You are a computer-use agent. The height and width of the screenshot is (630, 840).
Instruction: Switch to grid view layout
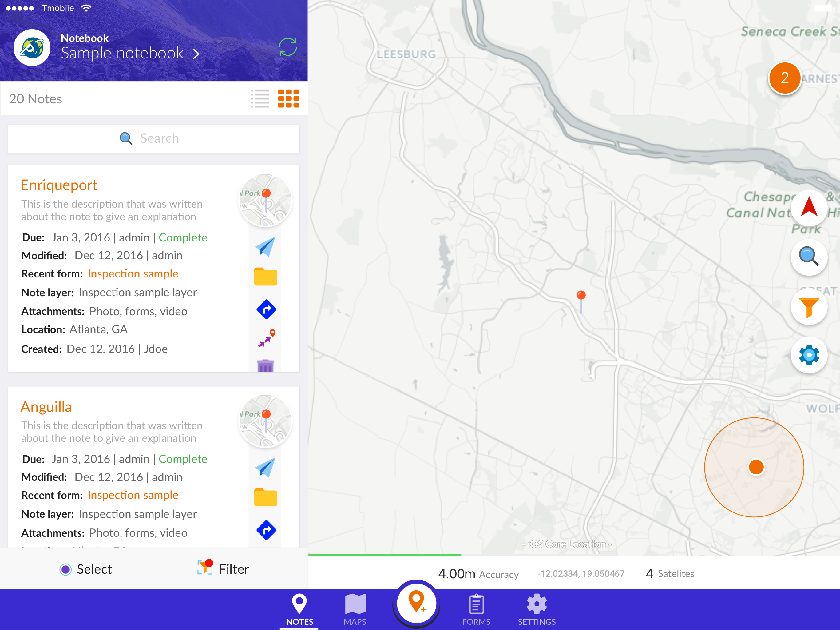point(289,99)
